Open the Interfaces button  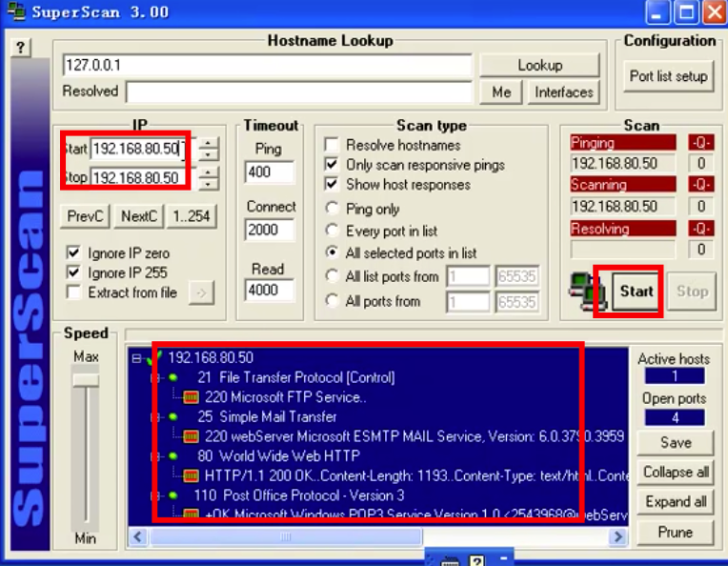(x=564, y=91)
